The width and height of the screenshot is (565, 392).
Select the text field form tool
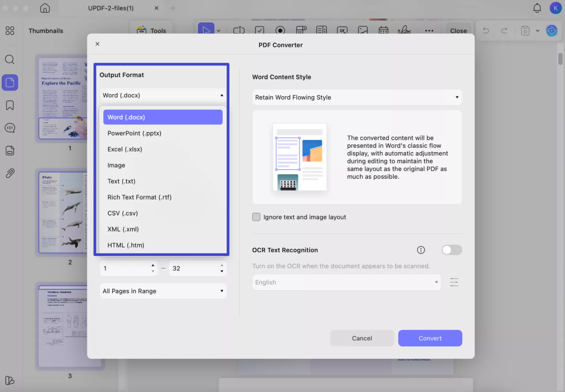(x=239, y=31)
